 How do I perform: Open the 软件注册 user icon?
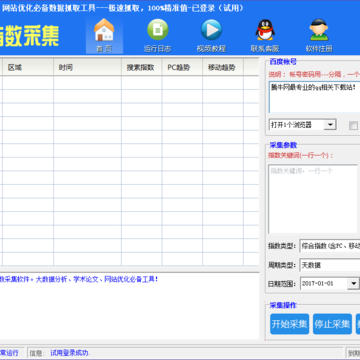coord(319,35)
